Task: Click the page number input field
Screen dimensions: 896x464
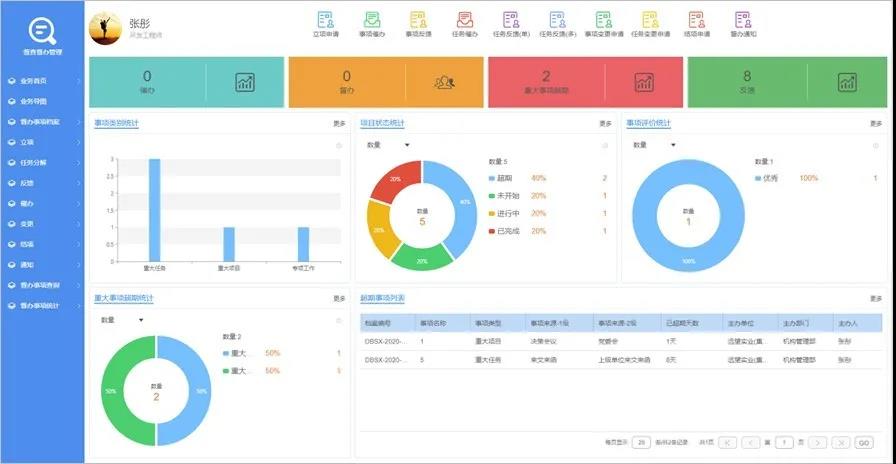Action: pyautogui.click(x=786, y=442)
